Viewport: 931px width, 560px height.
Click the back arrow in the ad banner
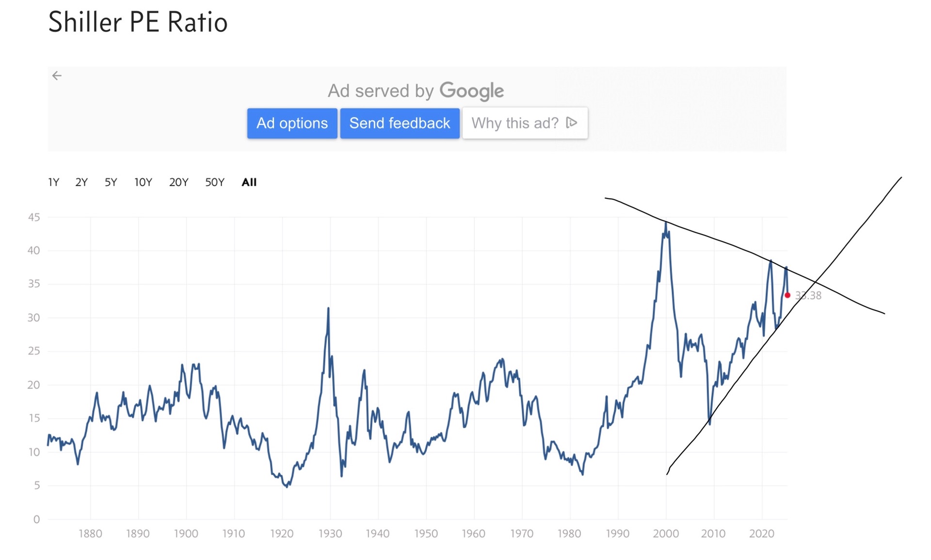[57, 76]
